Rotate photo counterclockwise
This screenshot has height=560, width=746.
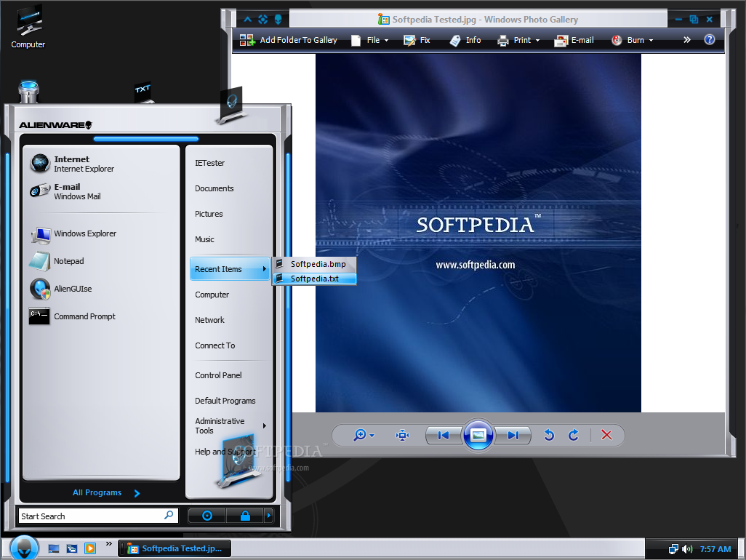tap(549, 435)
